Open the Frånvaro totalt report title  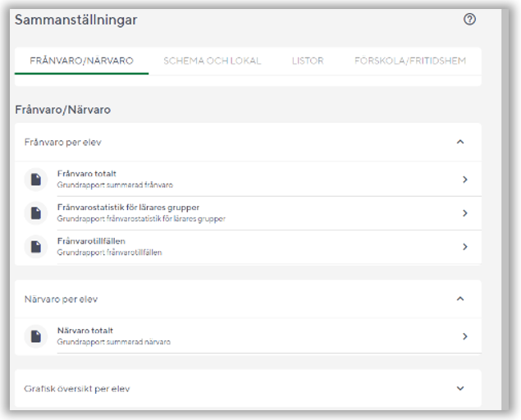[86, 174]
